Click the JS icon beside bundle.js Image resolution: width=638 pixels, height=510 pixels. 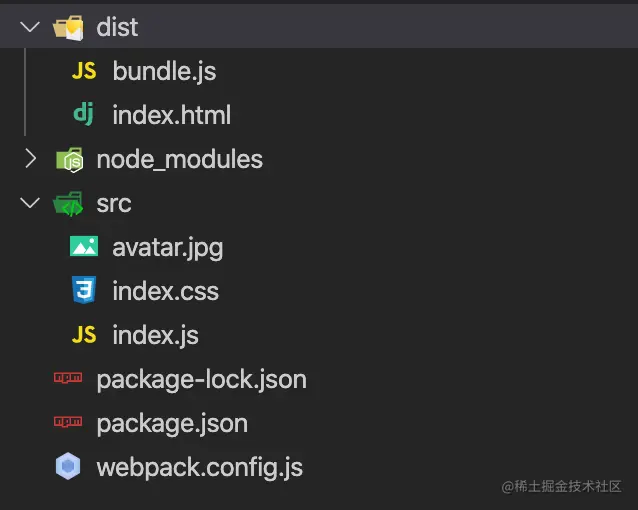coord(84,71)
